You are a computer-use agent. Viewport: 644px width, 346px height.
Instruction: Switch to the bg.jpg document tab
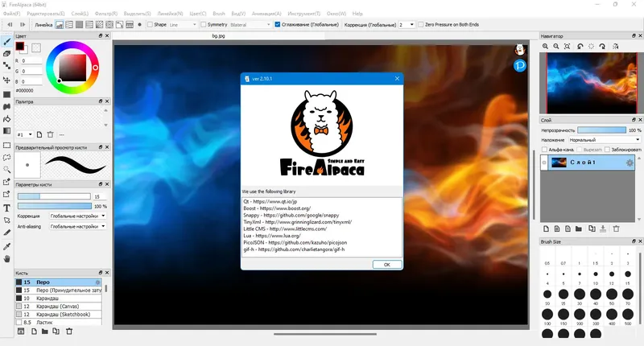click(x=218, y=36)
